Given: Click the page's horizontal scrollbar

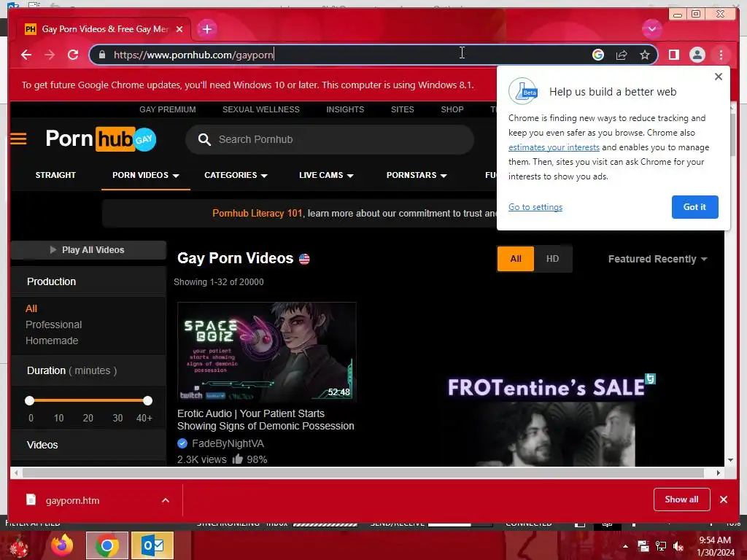Looking at the screenshot, I should [x=363, y=472].
